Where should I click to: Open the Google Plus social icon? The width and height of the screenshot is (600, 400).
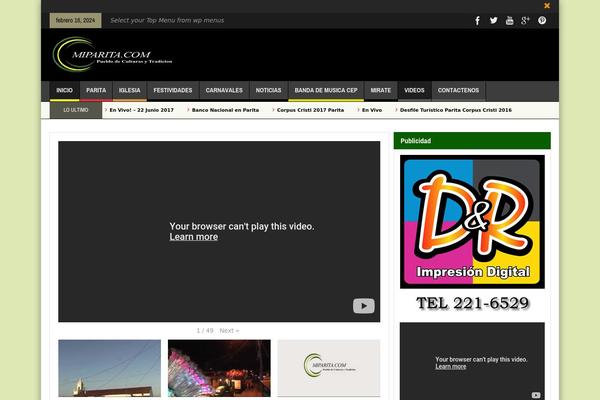525,21
